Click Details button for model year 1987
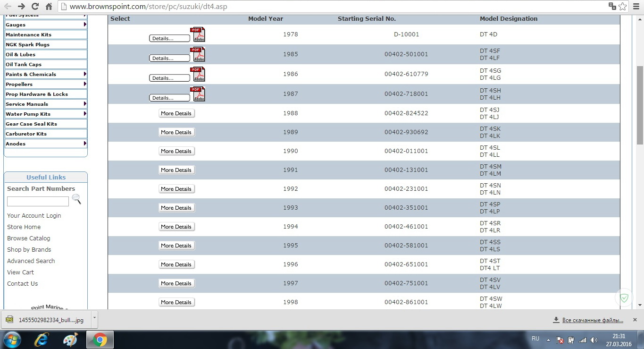Screen dimensions: 644x349 click(x=169, y=98)
